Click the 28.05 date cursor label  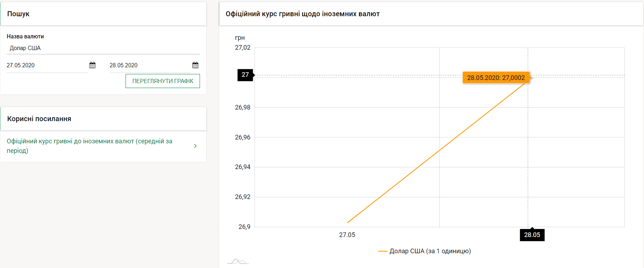pos(532,235)
